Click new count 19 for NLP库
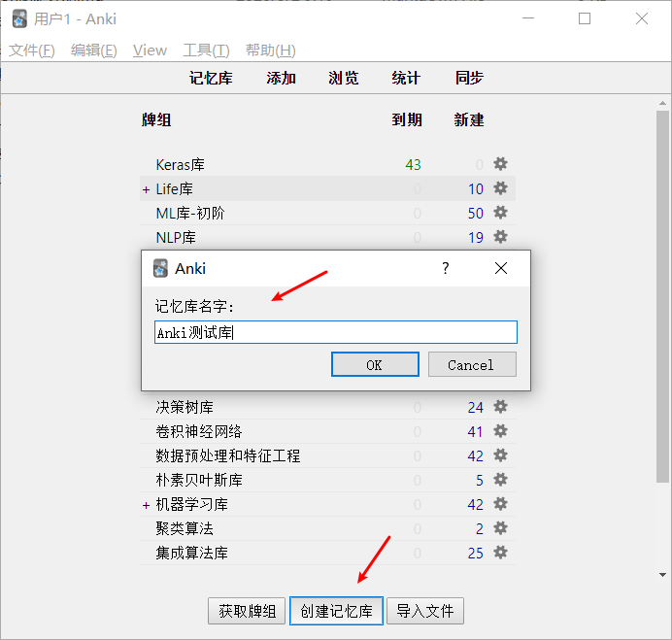672x640 pixels. pyautogui.click(x=475, y=238)
